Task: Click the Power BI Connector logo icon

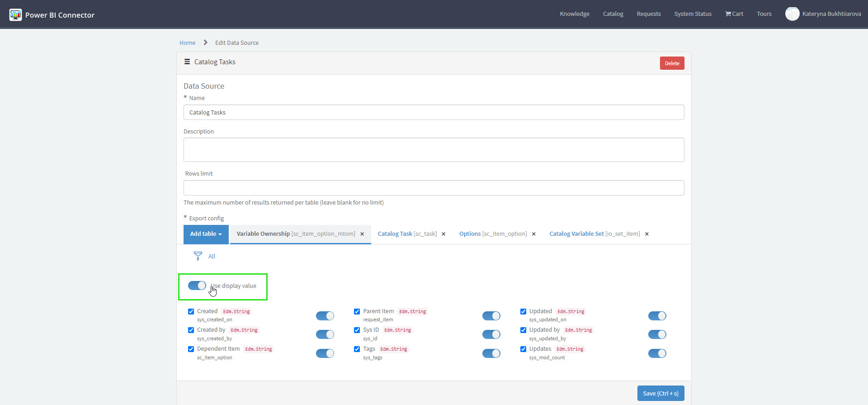Action: pyautogui.click(x=15, y=14)
